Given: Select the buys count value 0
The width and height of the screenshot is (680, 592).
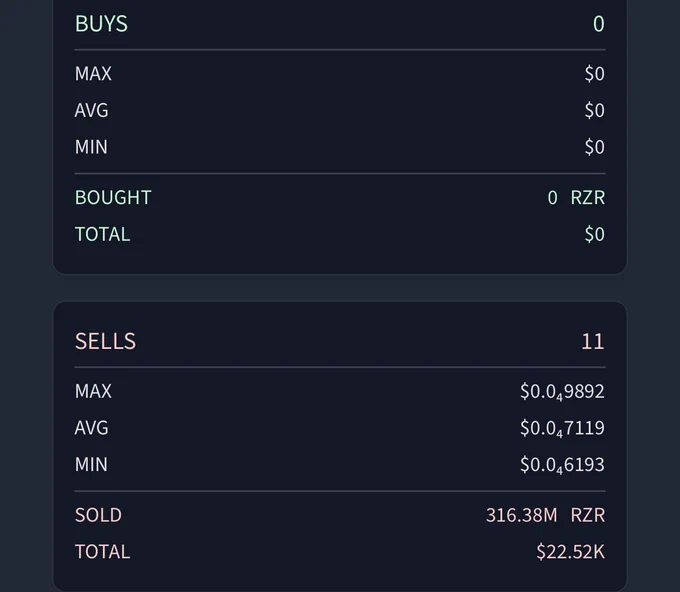Looking at the screenshot, I should tap(598, 23).
